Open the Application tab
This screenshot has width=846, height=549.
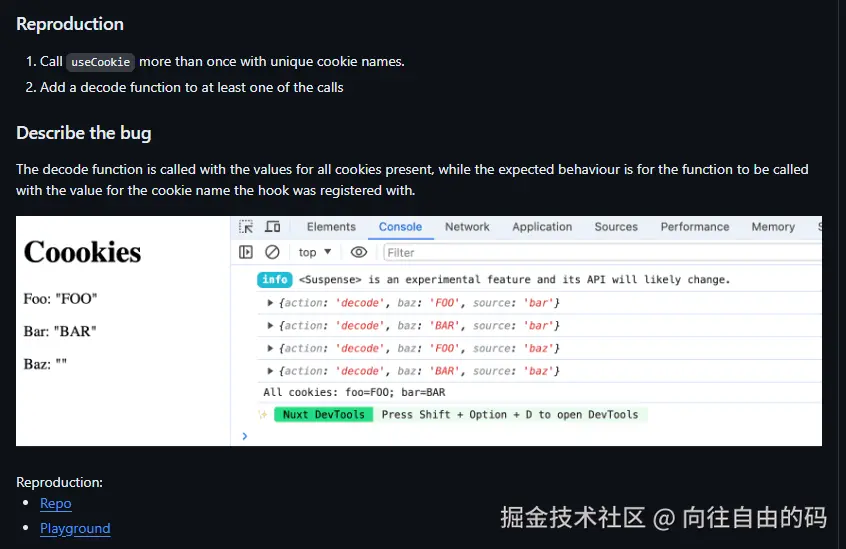click(542, 227)
